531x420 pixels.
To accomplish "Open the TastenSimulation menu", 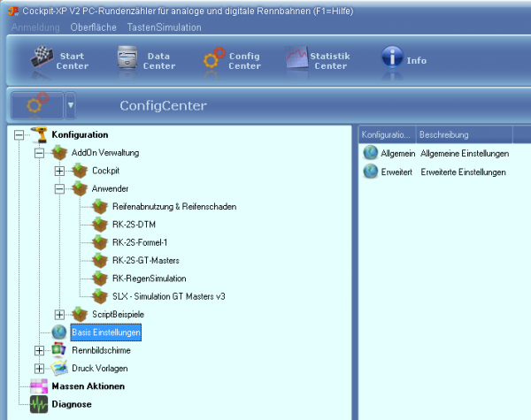I will [165, 27].
